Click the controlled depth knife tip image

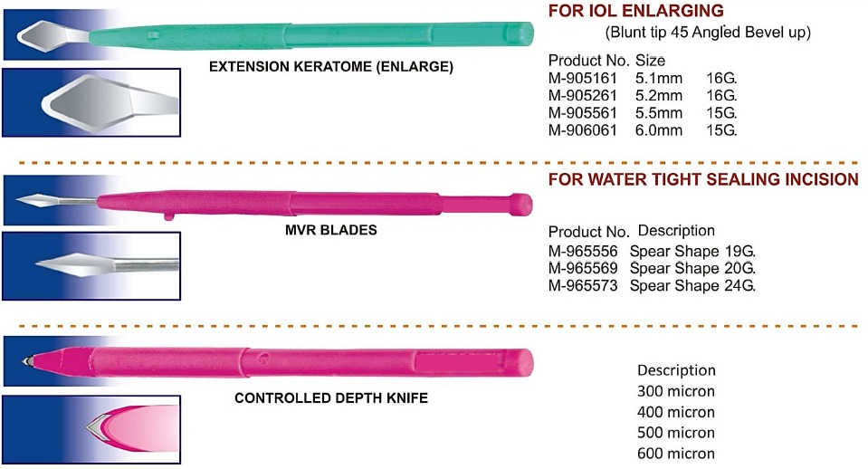tap(32, 362)
